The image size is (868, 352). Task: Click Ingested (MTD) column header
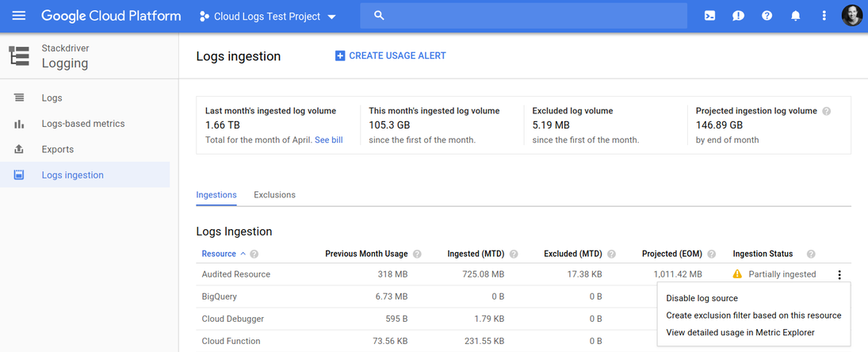[476, 254]
